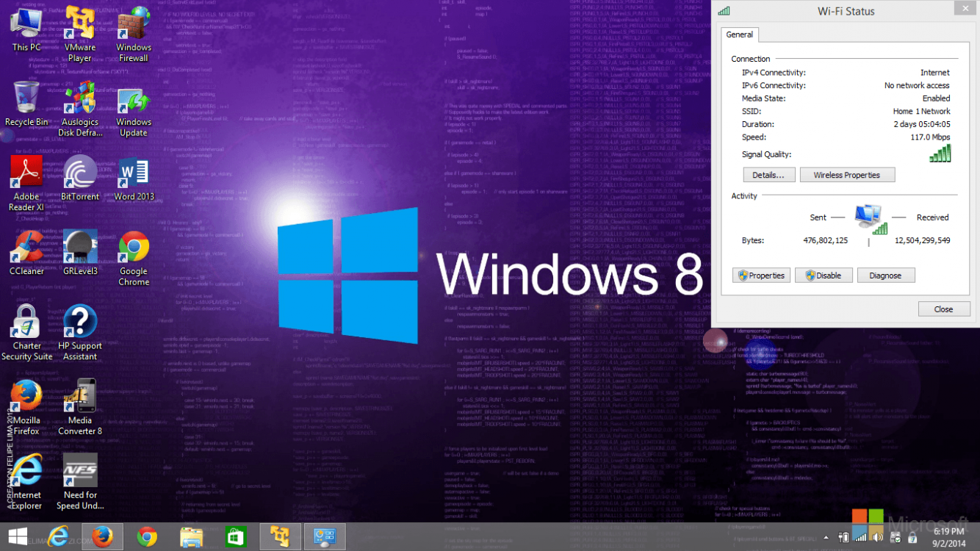Click the Duration value 2 days 05:04:05
This screenshot has height=551, width=980.
(x=922, y=124)
